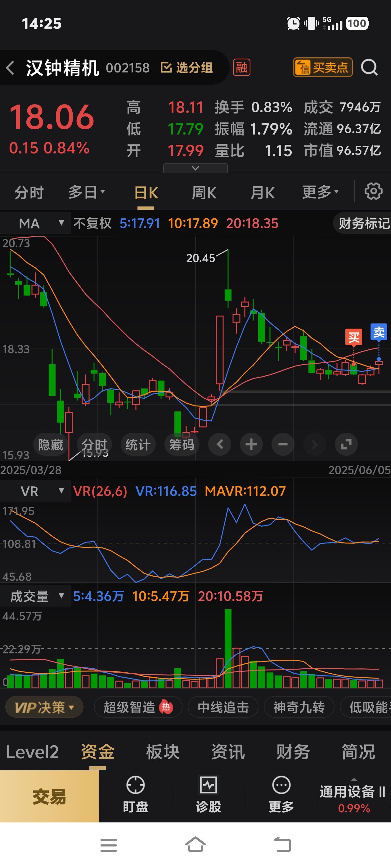This screenshot has width=391, height=868.
Task: Show 筹码 chip distribution
Action: click(182, 445)
